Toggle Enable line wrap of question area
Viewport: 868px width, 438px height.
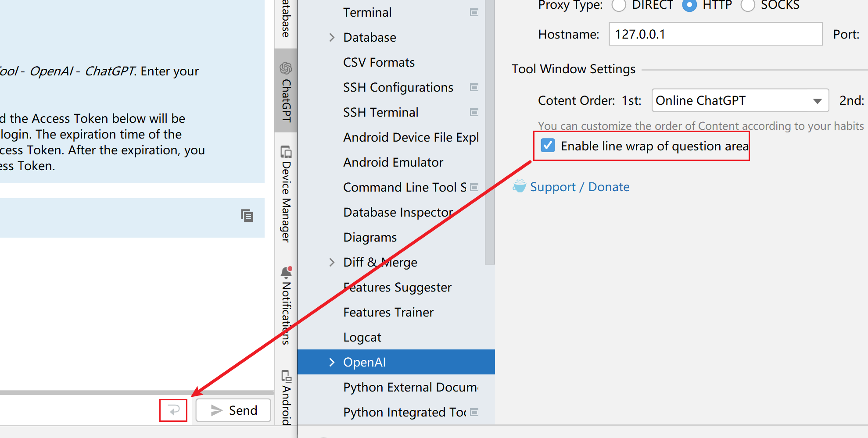click(x=548, y=146)
